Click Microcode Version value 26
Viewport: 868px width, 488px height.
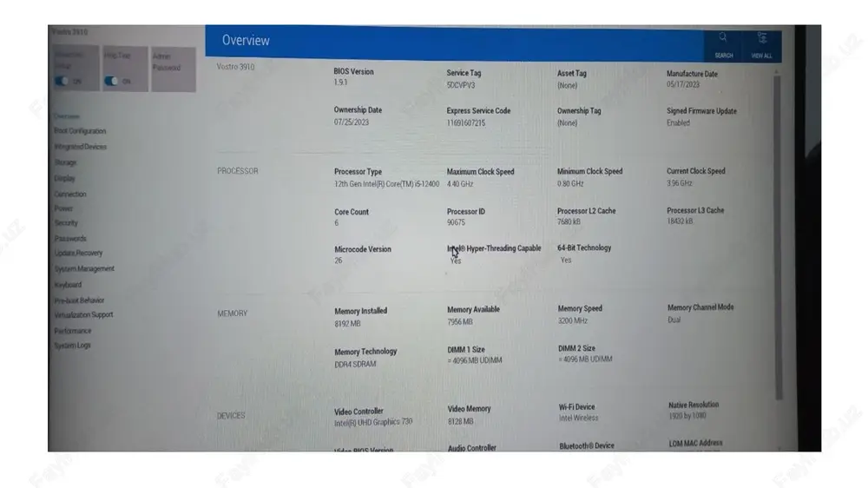click(339, 260)
